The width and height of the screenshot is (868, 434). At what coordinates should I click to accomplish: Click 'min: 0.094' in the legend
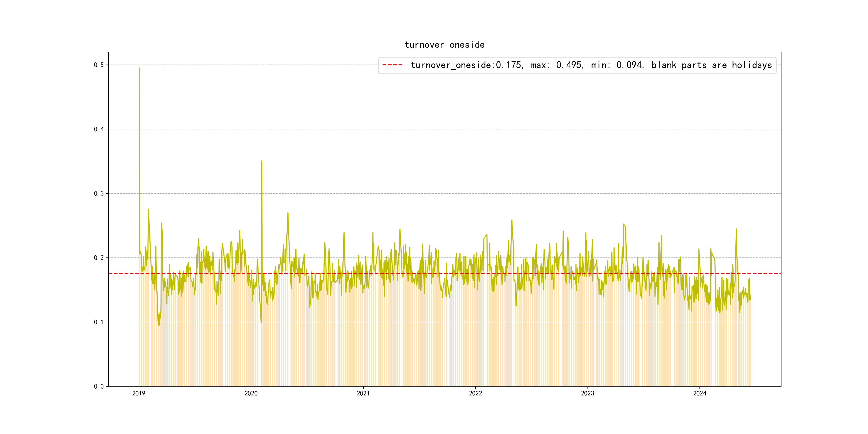point(617,65)
